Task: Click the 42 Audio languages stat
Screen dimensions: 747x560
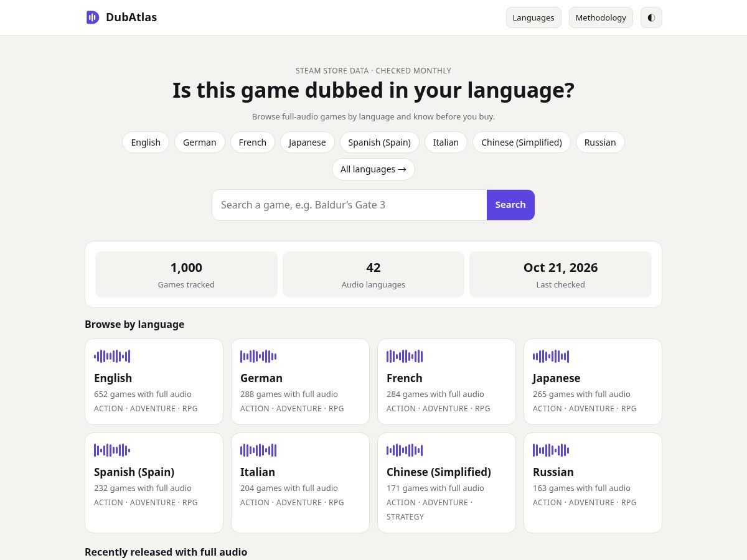Action: [x=374, y=274]
